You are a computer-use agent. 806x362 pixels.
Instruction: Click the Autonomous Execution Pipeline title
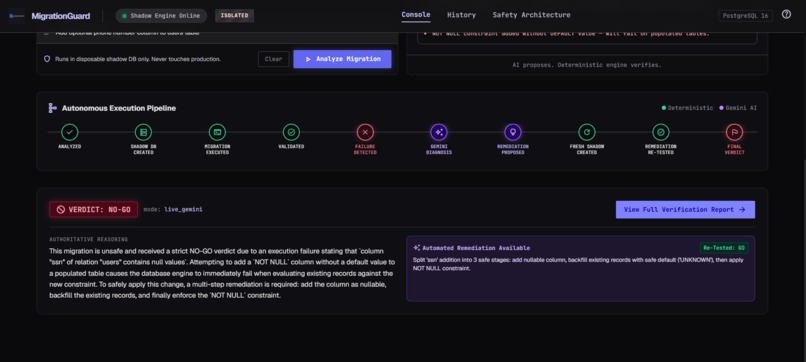pyautogui.click(x=119, y=108)
